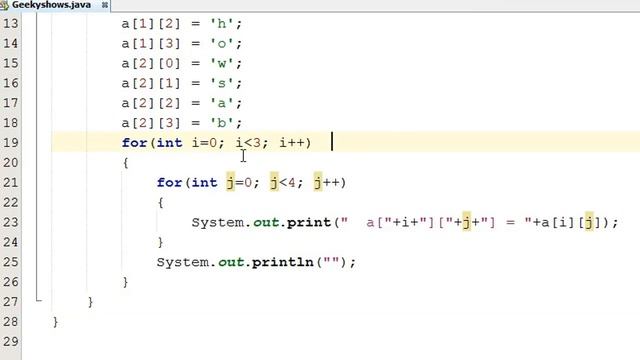Click line number 21 in gutter
The image size is (640, 360).
click(11, 182)
